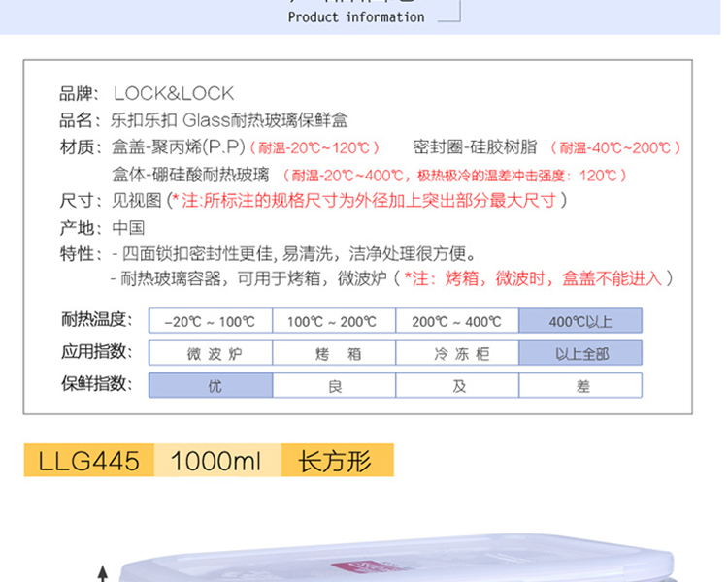Click the feature line '四面锁扣密封性更佳'
This screenshot has height=582, width=728.
197,253
